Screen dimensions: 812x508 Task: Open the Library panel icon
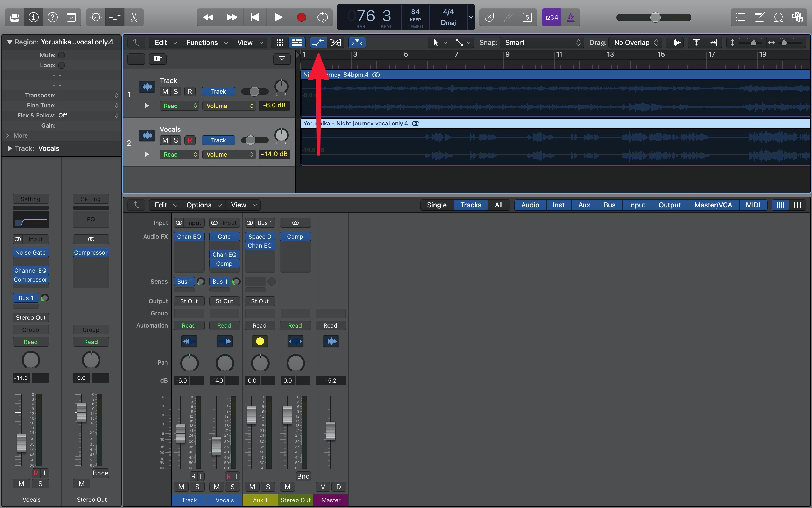tap(15, 17)
